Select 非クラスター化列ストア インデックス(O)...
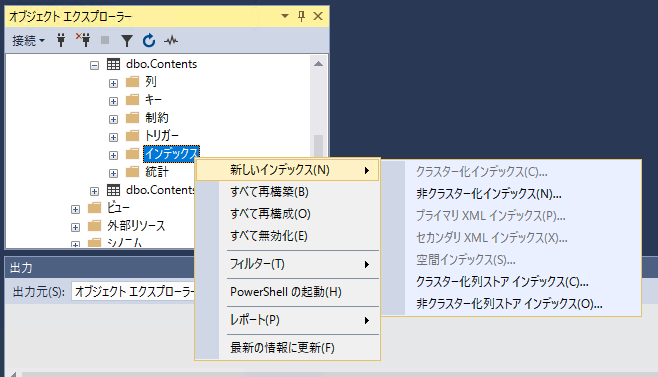Viewport: 658px width, 377px height. coord(512,304)
